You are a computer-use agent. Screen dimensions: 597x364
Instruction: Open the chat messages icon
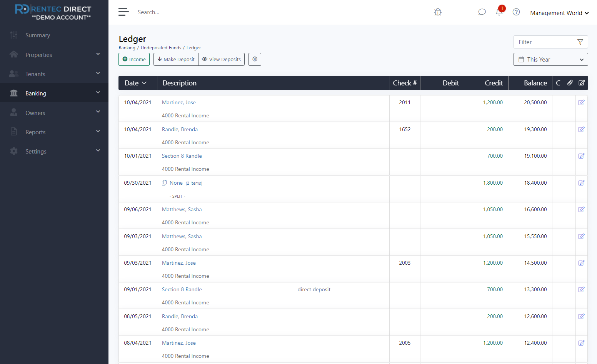(482, 12)
